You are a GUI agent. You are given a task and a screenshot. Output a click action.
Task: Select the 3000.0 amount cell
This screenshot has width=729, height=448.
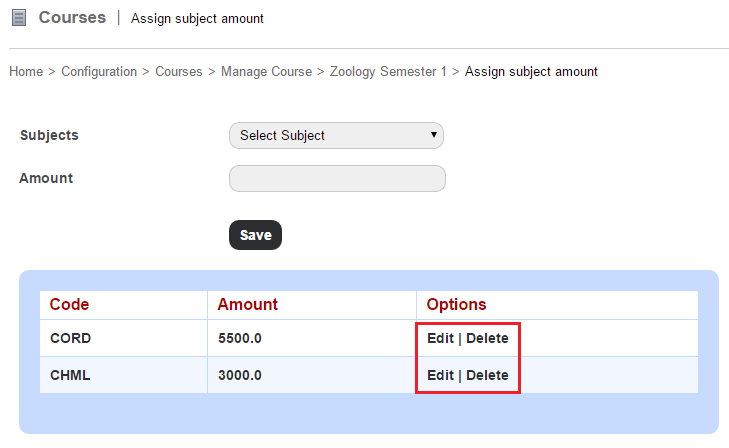point(312,375)
